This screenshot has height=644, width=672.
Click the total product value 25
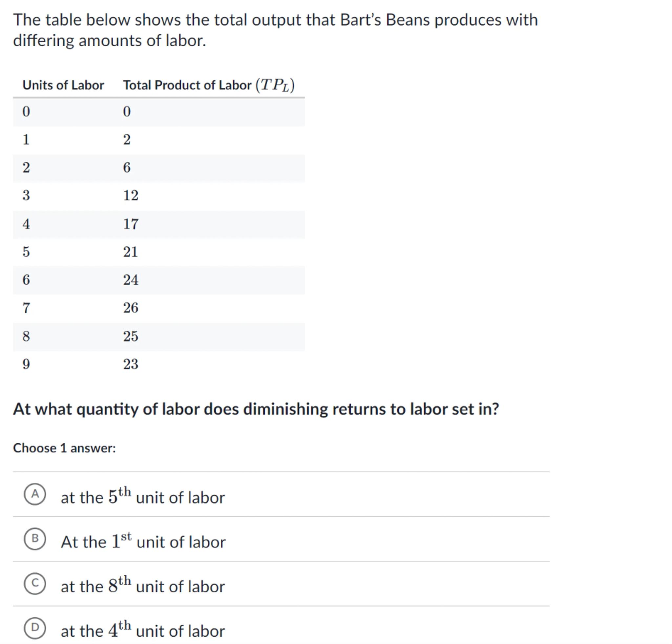point(131,336)
